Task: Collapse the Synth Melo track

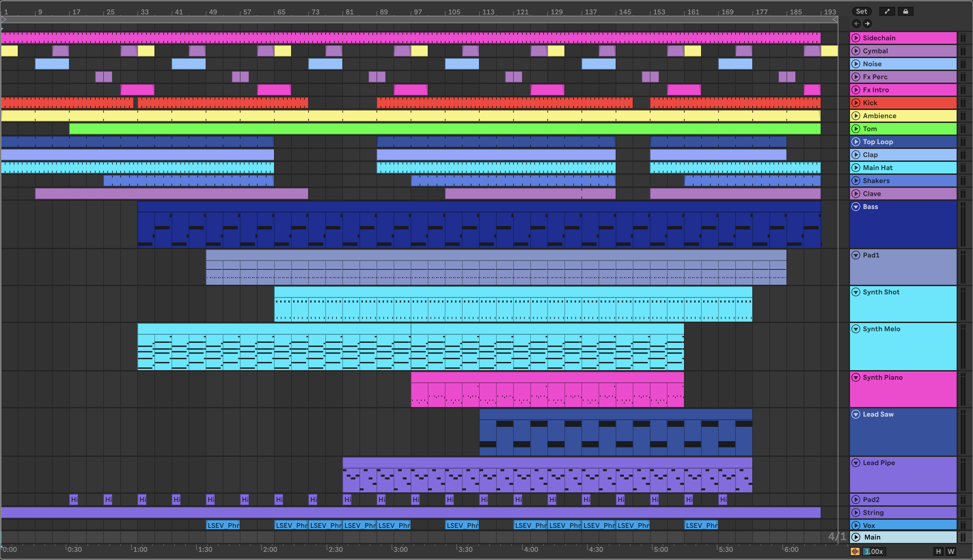Action: point(856,329)
